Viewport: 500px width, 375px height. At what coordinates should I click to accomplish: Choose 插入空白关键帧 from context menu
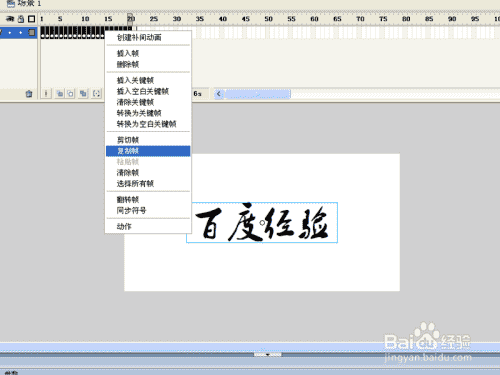click(148, 91)
